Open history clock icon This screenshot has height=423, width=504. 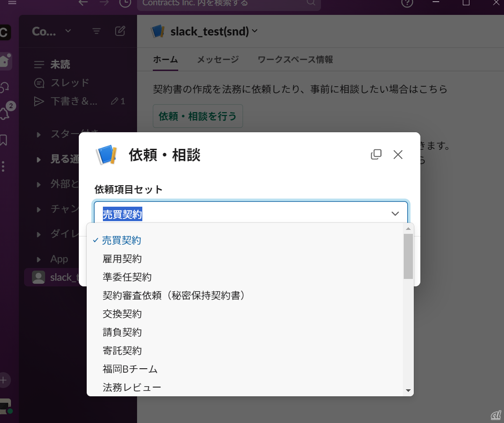125,3
